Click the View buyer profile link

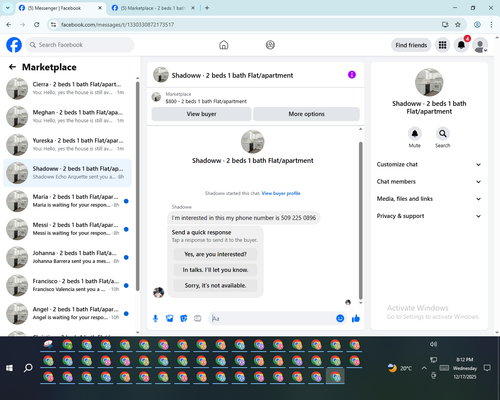(x=281, y=193)
